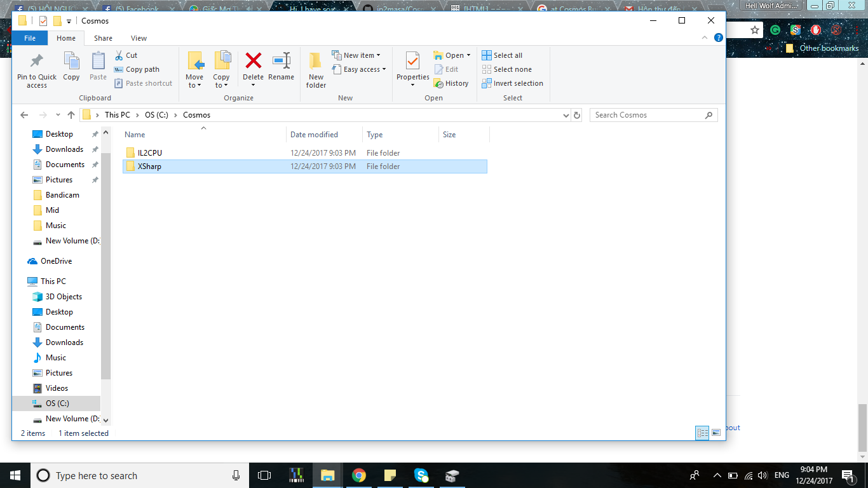Click Paste shortcut in ribbon
This screenshot has width=868, height=488.
click(143, 83)
